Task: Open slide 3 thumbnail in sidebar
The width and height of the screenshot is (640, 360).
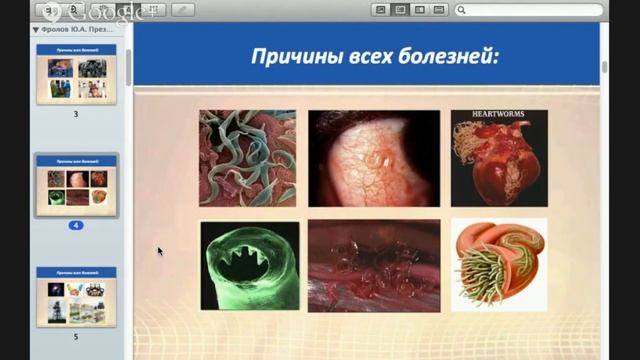Action: (76, 74)
